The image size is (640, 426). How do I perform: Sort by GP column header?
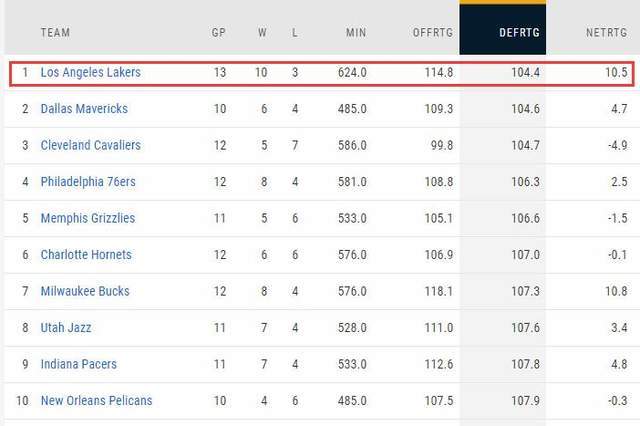pyautogui.click(x=218, y=33)
